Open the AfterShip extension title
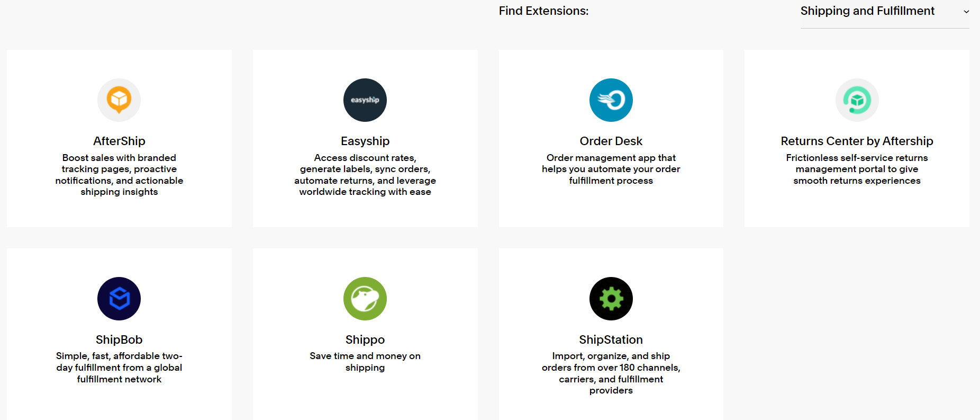Viewport: 980px width, 420px height. tap(119, 141)
